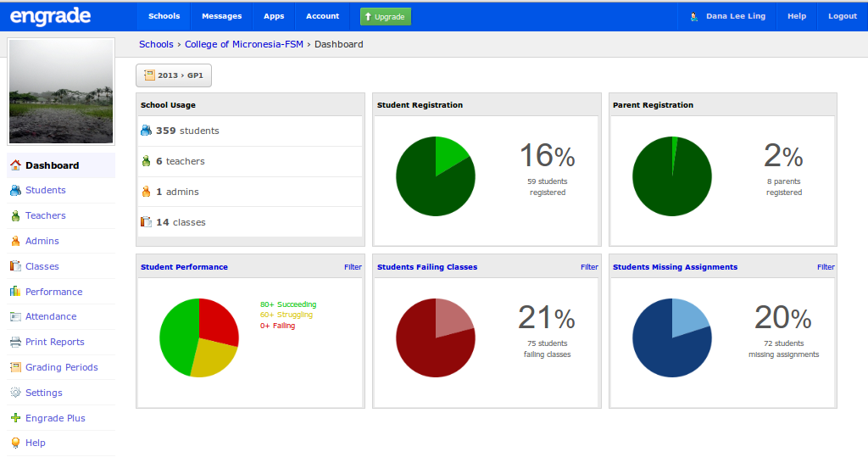Open Filter for Students Failing Classes
Image resolution: width=868 pixels, height=463 pixels.
pos(589,267)
